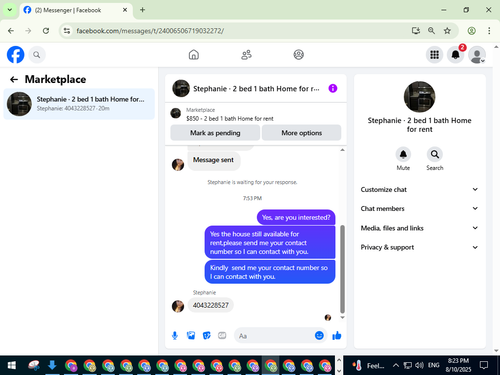Select the 4043228527 message bubble
Screen dimensions: 500x375
(211, 305)
